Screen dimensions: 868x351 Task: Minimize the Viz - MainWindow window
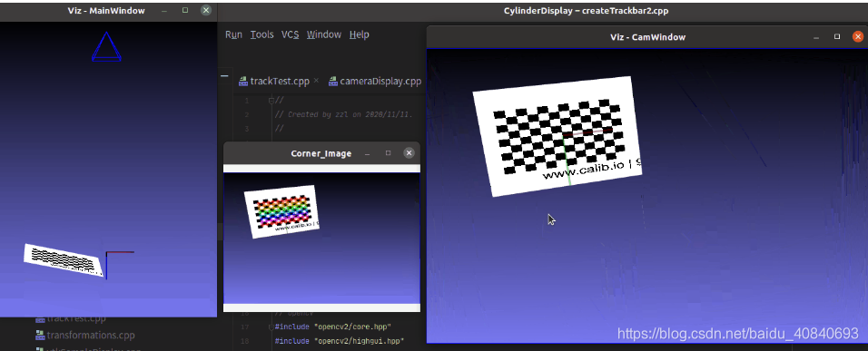(x=164, y=11)
